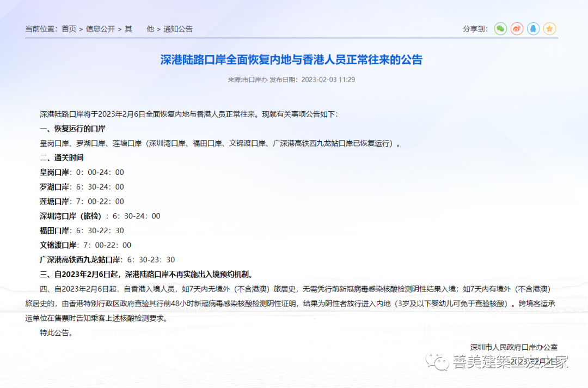Image resolution: width=588 pixels, height=388 pixels.
Task: Open the 信息公开 breadcrumb link
Action: tap(101, 29)
